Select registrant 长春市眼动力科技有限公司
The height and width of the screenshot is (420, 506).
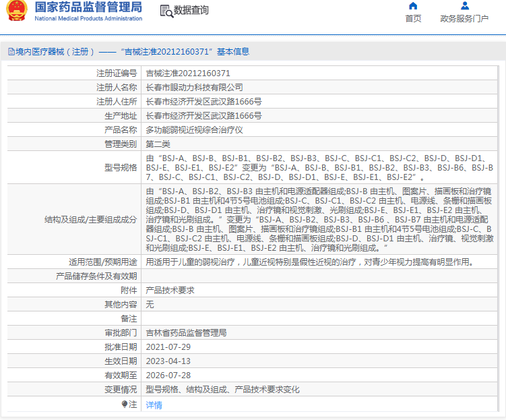(194, 88)
